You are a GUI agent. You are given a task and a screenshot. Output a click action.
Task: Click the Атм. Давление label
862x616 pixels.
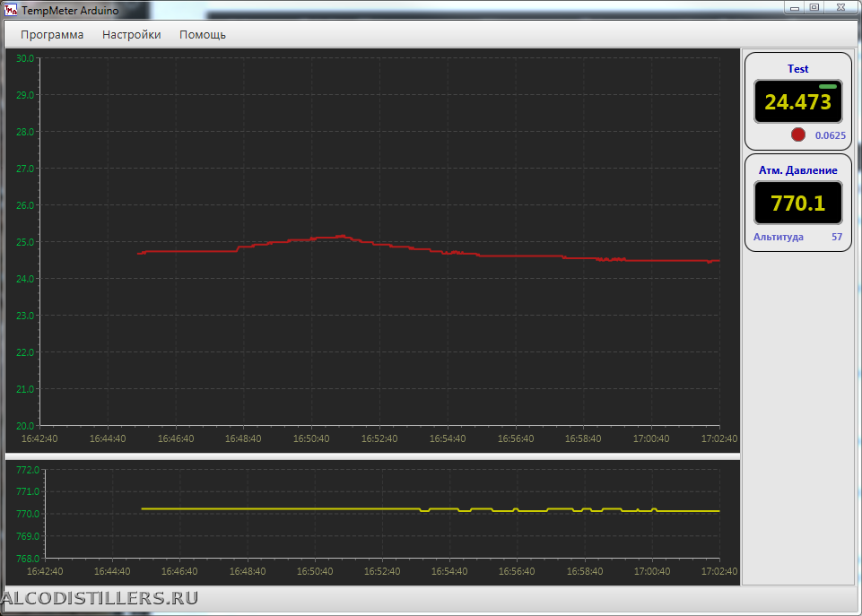click(x=797, y=170)
